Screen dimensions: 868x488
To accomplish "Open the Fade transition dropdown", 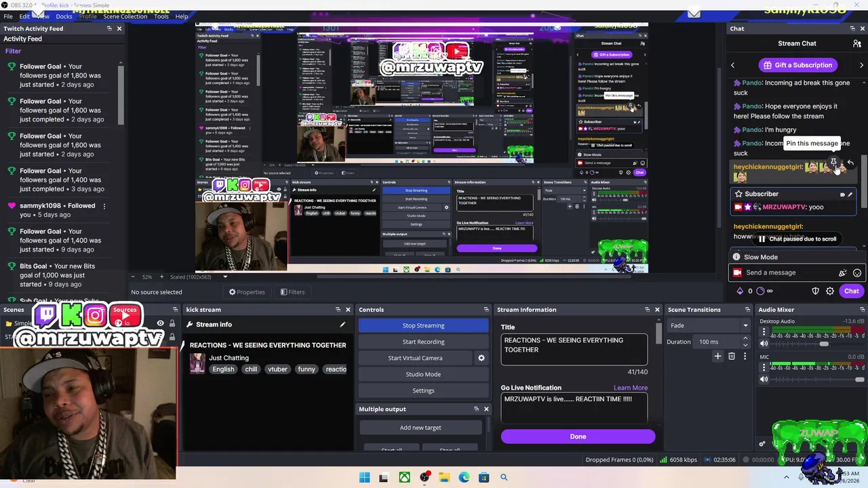I will [709, 325].
